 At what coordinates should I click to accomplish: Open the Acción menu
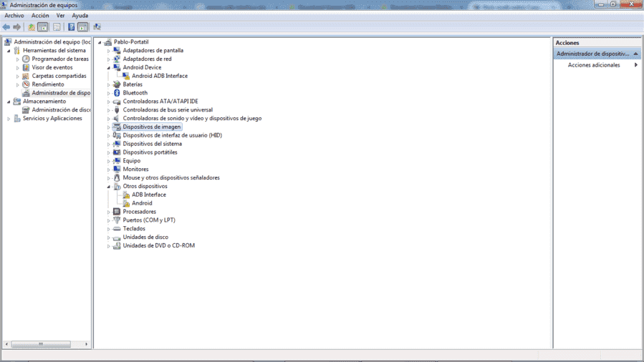pos(40,16)
